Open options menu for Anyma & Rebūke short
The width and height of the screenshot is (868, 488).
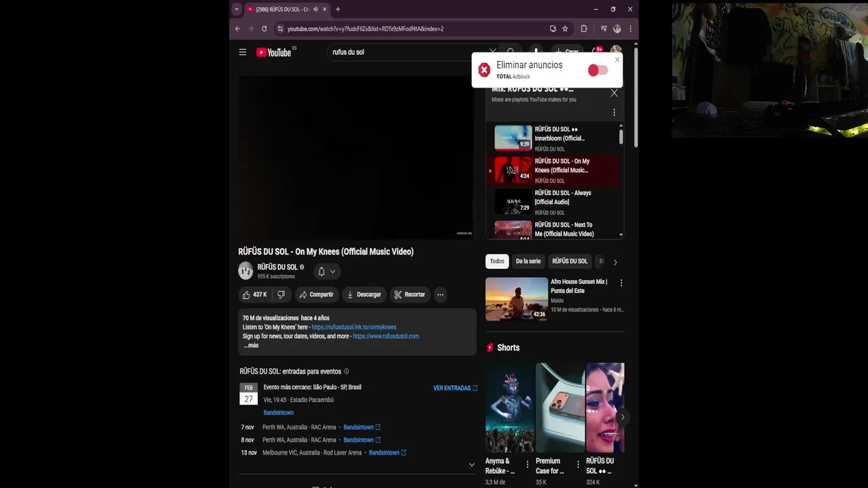tap(528, 464)
